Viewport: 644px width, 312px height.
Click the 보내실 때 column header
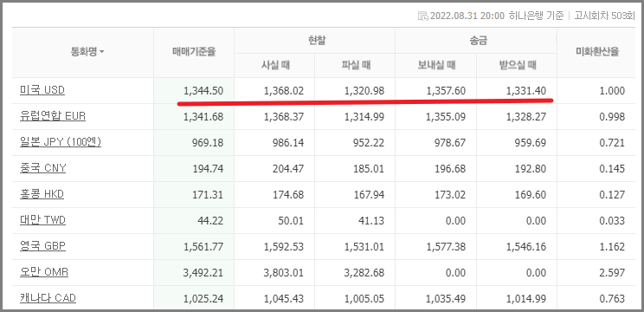[x=435, y=65]
